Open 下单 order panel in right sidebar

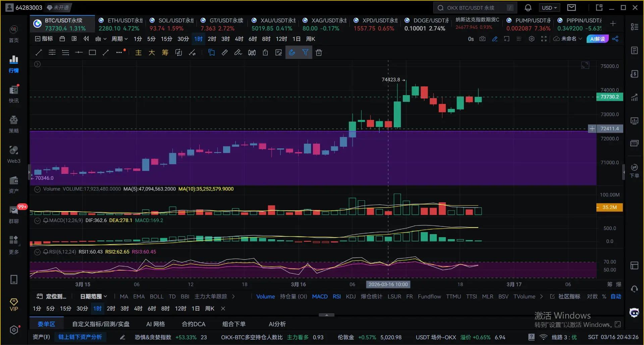click(x=634, y=171)
